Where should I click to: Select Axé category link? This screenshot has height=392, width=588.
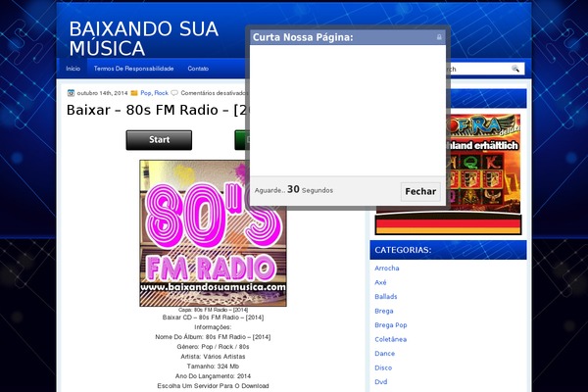pyautogui.click(x=381, y=282)
